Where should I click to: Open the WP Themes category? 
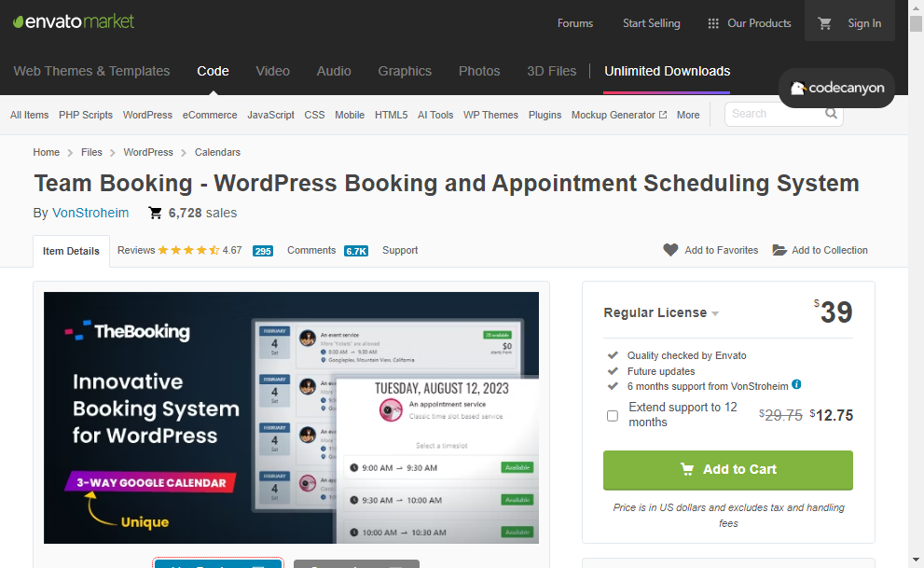[490, 115]
